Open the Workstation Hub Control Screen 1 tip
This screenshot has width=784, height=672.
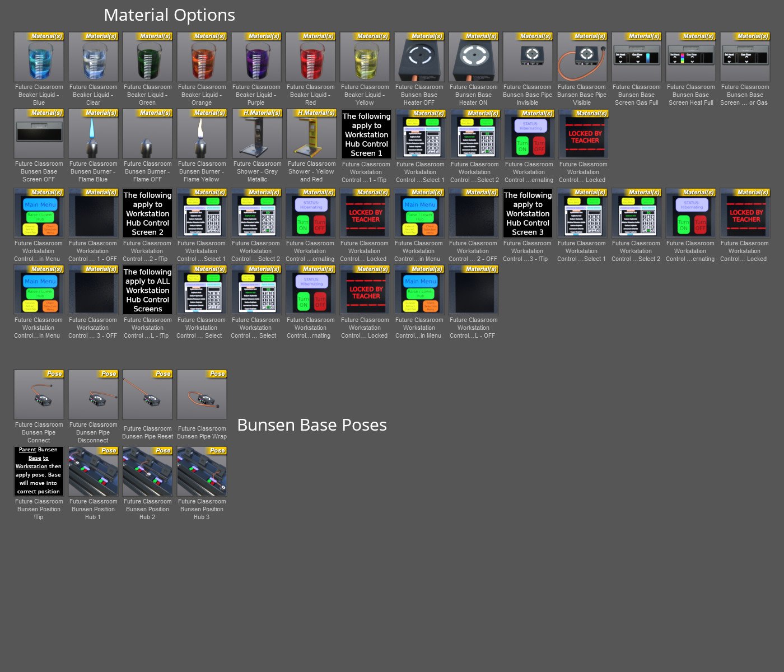click(365, 133)
